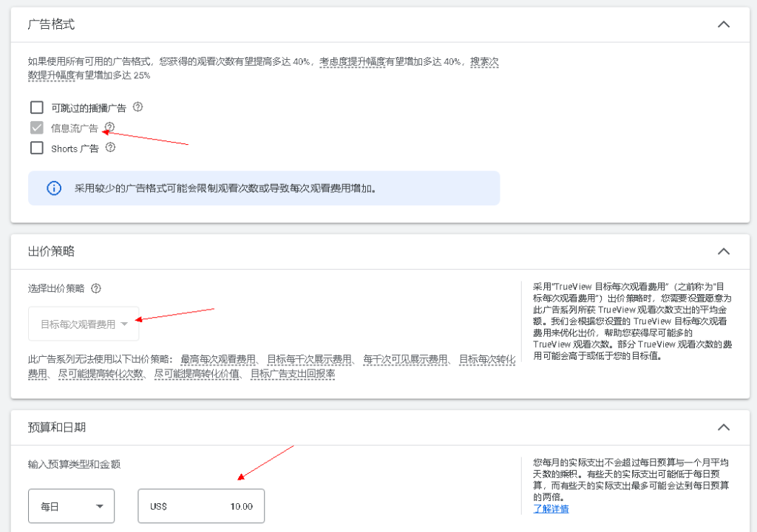Screen dimensions: 757x532
Task: Click help icon beside 选择出价策略
Action: coord(95,288)
